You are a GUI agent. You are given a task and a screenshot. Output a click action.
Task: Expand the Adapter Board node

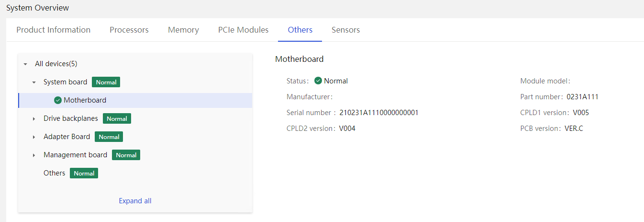click(x=34, y=137)
